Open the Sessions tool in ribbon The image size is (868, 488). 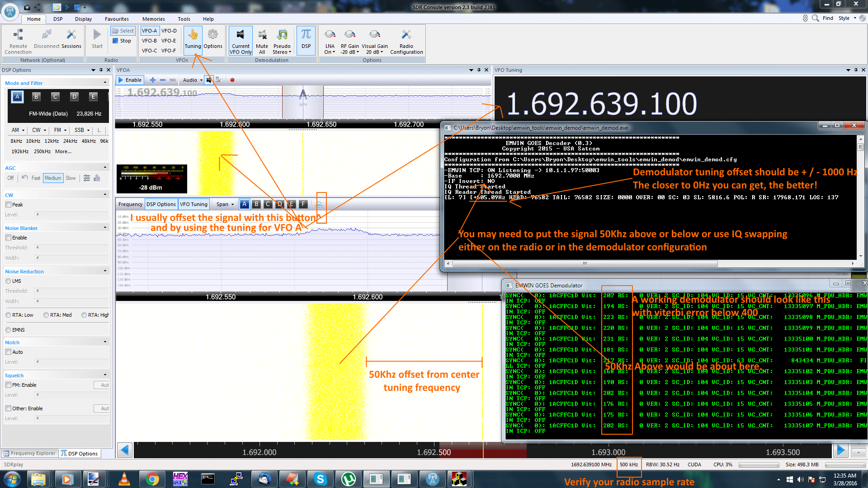tap(71, 39)
